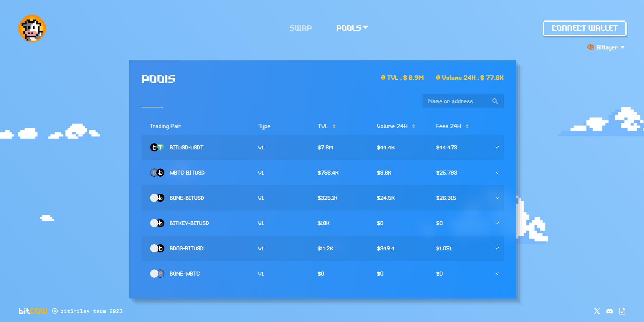Click the BDOG-BITUSD token pair icon
Image resolution: width=644 pixels, height=322 pixels.
(157, 248)
